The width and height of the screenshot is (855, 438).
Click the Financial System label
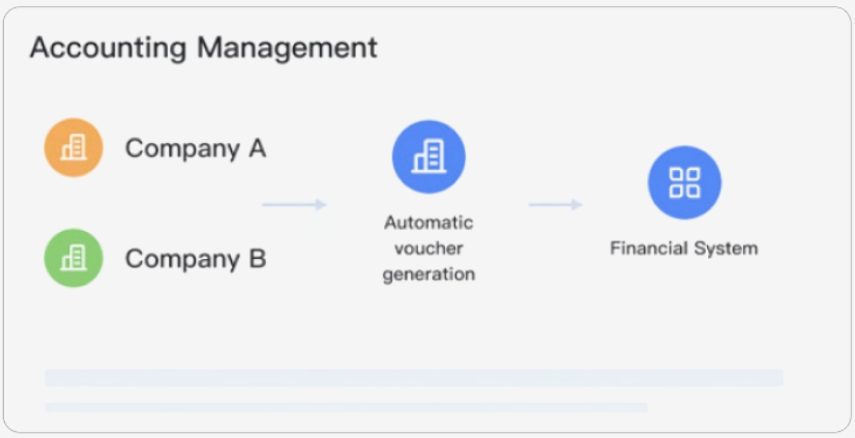click(684, 248)
